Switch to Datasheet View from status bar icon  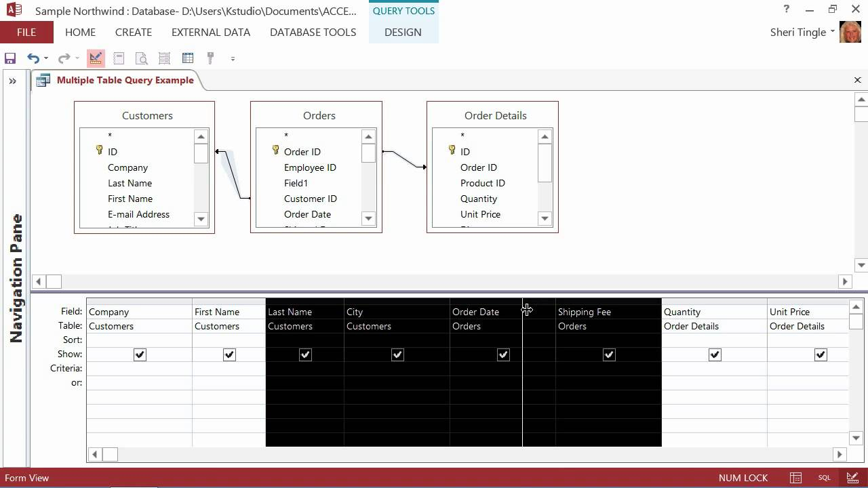pyautogui.click(x=796, y=478)
